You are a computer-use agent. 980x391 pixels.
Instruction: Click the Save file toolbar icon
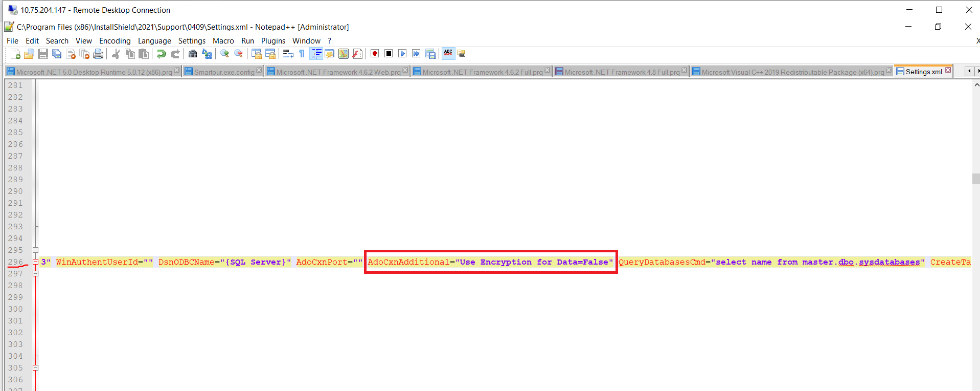click(43, 54)
